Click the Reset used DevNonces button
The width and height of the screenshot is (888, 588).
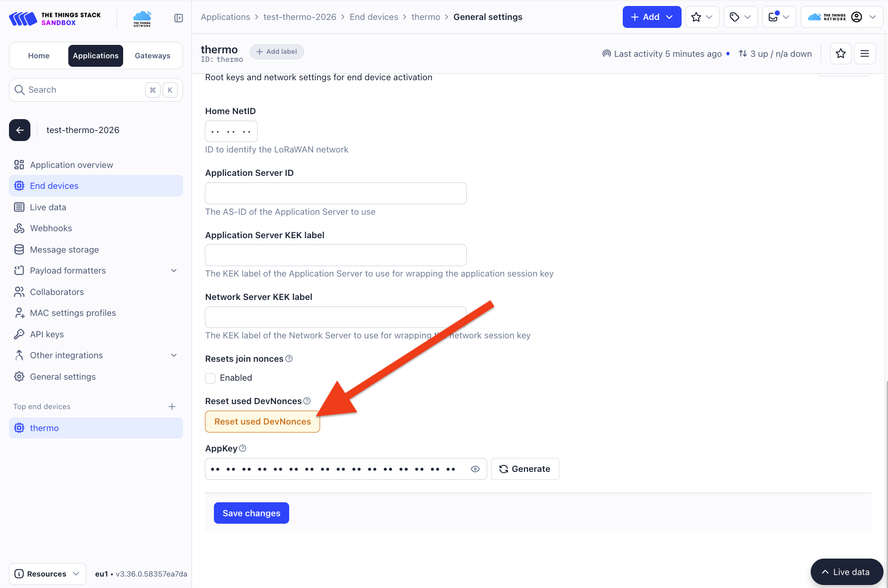262,422
